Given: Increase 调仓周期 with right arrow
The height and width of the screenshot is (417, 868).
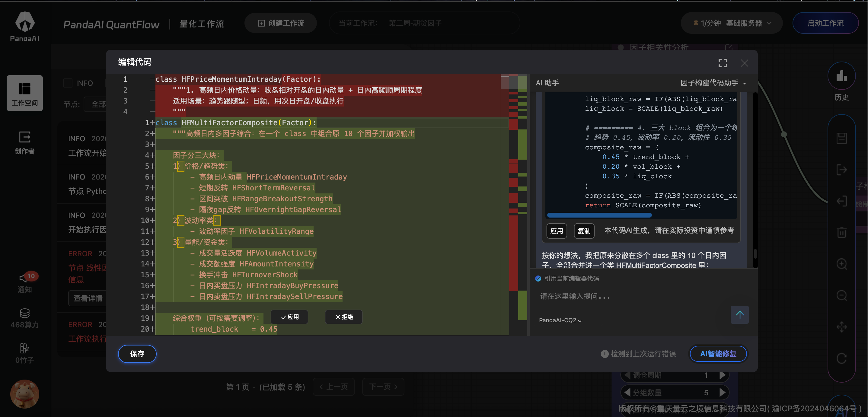Looking at the screenshot, I should pyautogui.click(x=722, y=375).
